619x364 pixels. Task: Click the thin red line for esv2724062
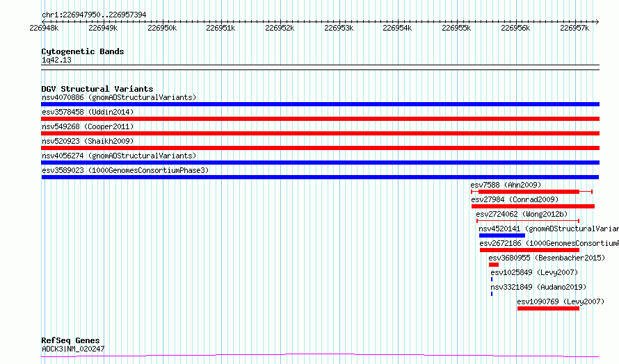(x=528, y=221)
